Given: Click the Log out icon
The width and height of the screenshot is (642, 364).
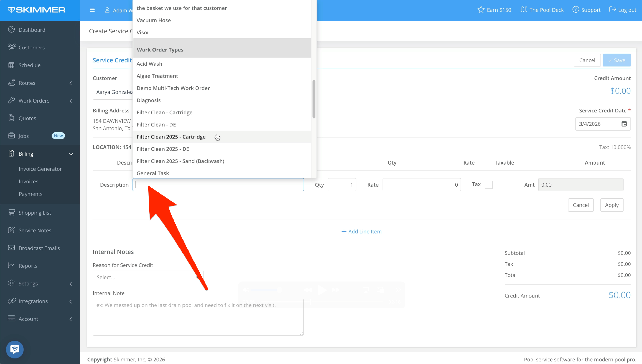Looking at the screenshot, I should pyautogui.click(x=612, y=10).
